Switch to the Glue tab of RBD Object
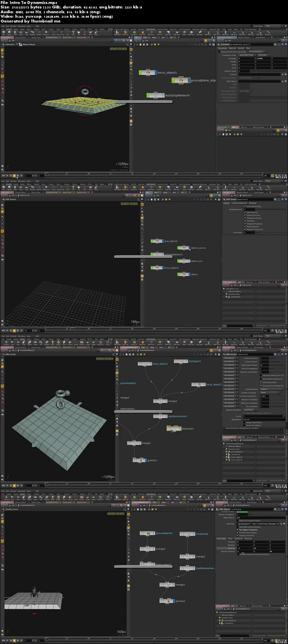 point(230,539)
